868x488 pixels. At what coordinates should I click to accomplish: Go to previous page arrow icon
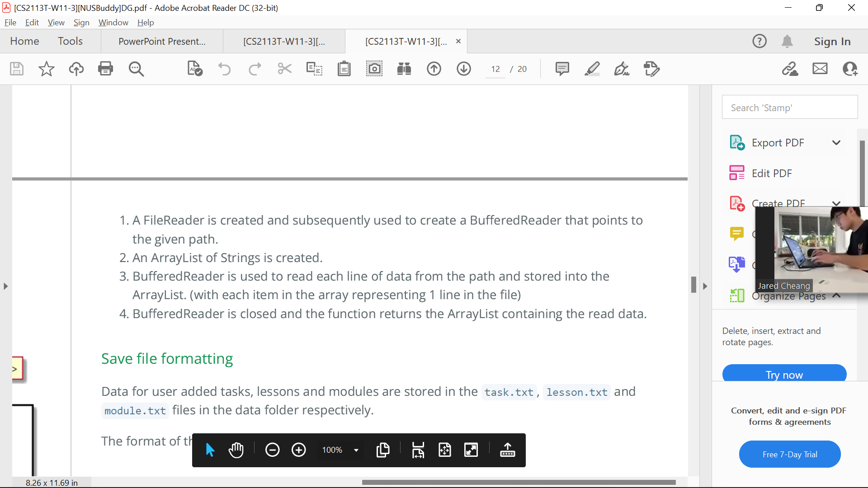point(434,69)
